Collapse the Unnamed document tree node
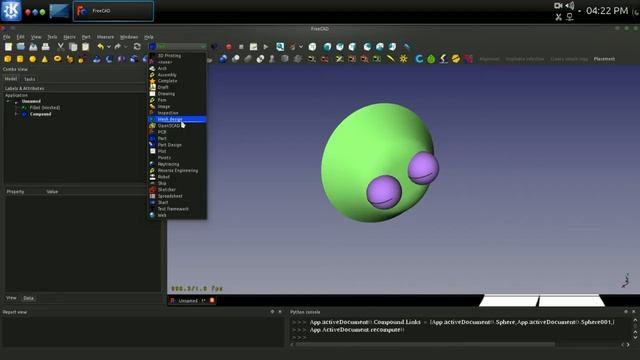The image size is (640, 360). pos(9,101)
